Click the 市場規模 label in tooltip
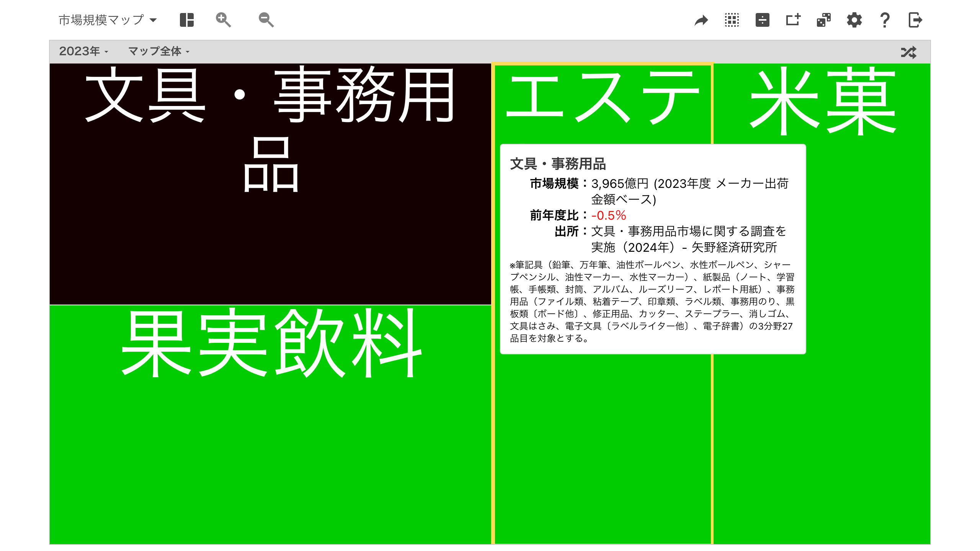Screen dimensions: 980x551 (554, 184)
